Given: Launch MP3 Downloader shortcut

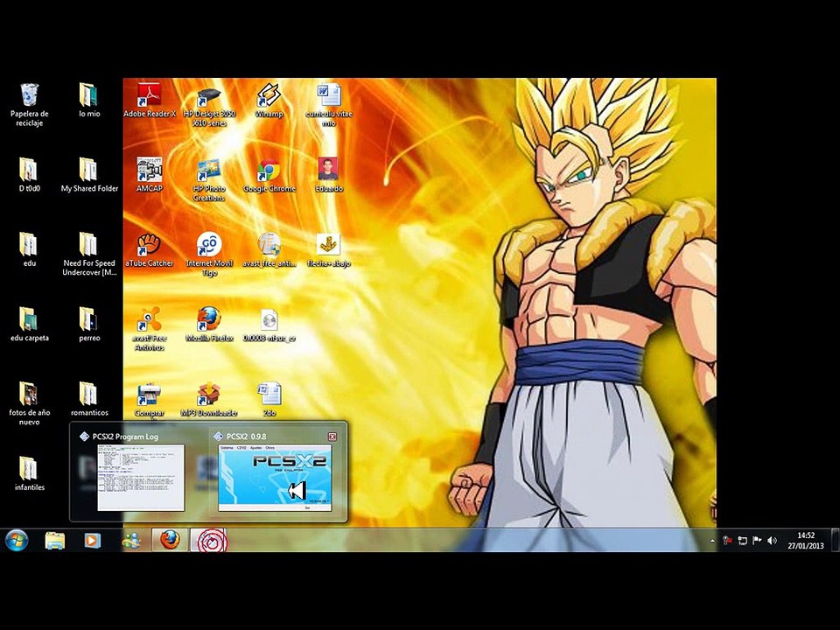Looking at the screenshot, I should pyautogui.click(x=209, y=395).
